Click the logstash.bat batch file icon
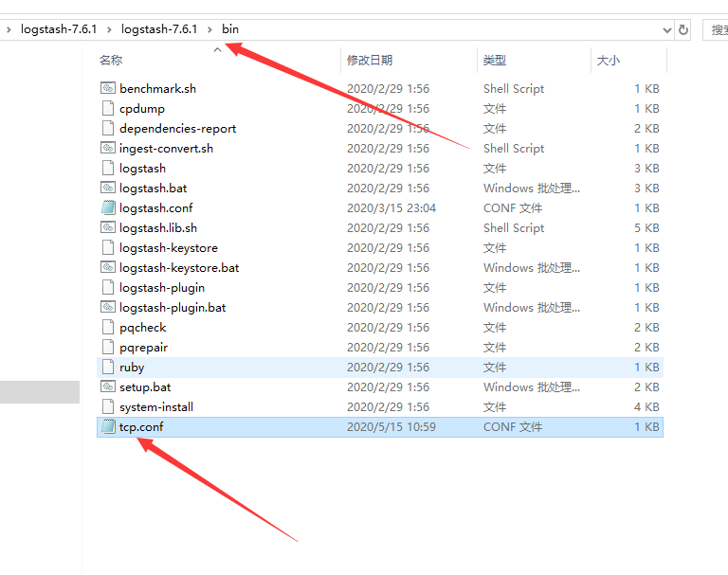Viewport: 728px width, 575px height. (108, 188)
